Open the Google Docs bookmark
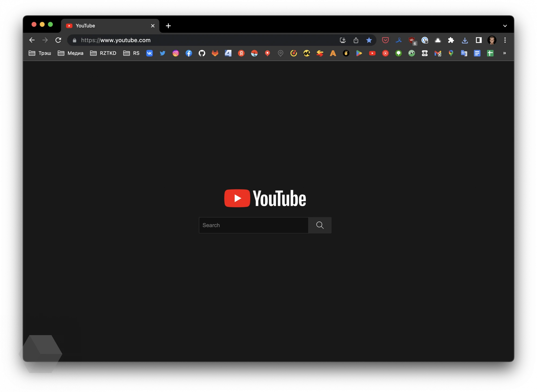Screen dimensions: 537x392 pyautogui.click(x=477, y=53)
